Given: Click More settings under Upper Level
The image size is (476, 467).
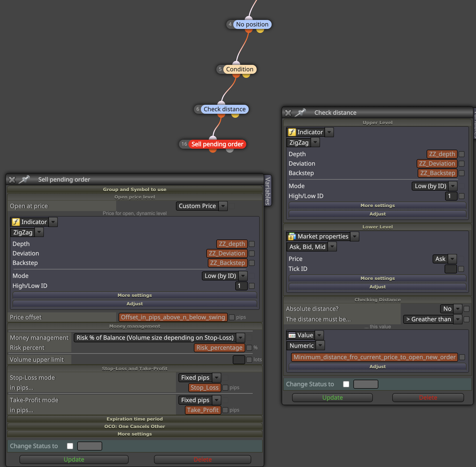Looking at the screenshot, I should [377, 205].
